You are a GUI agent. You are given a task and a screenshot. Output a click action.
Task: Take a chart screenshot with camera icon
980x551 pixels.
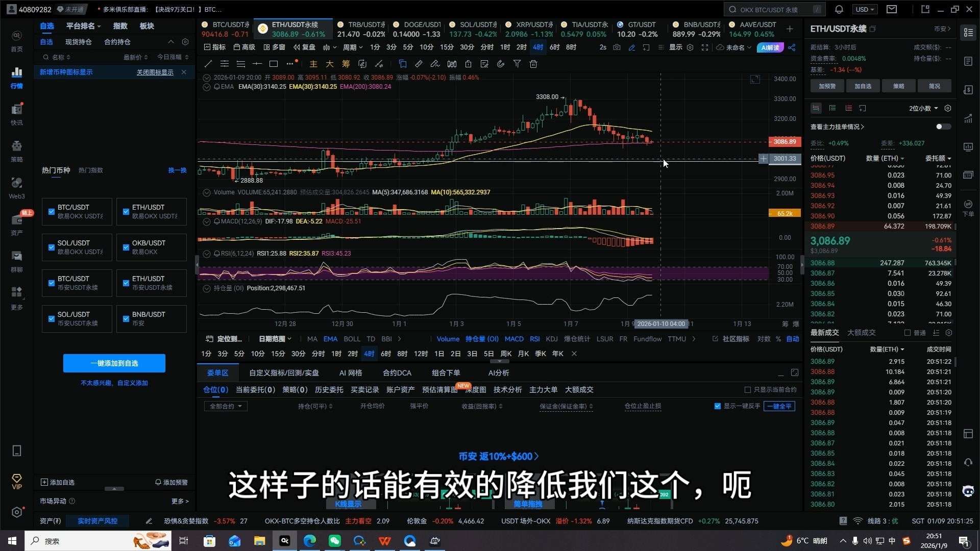pos(617,47)
